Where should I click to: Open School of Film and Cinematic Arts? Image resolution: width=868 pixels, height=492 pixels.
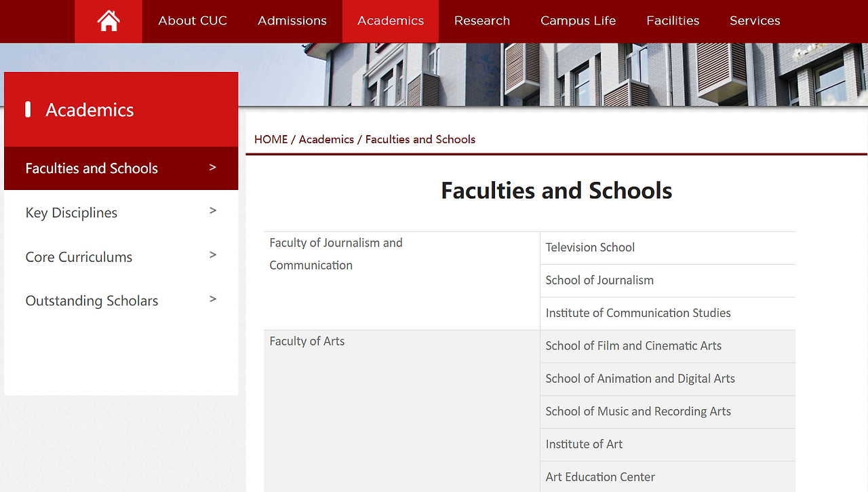point(633,345)
